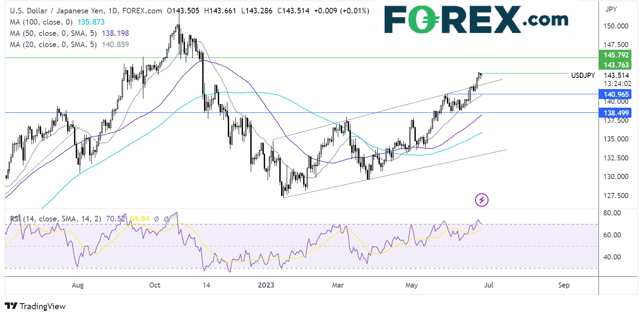
Task: Click 130.000 on the price axis
Action: (x=616, y=176)
